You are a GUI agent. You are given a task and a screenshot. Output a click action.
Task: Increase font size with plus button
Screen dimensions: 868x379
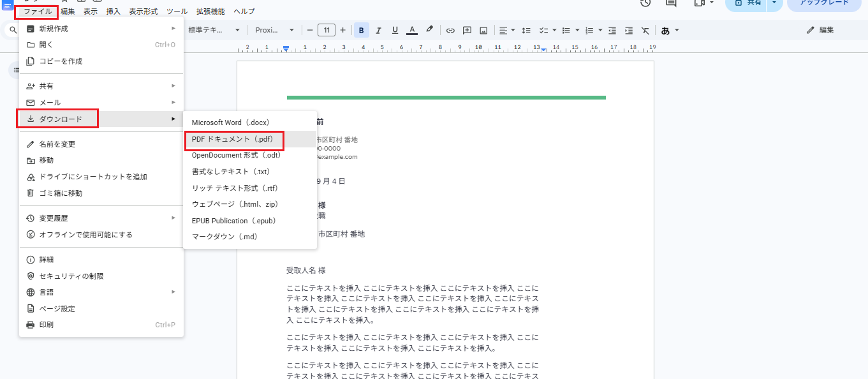pos(342,30)
